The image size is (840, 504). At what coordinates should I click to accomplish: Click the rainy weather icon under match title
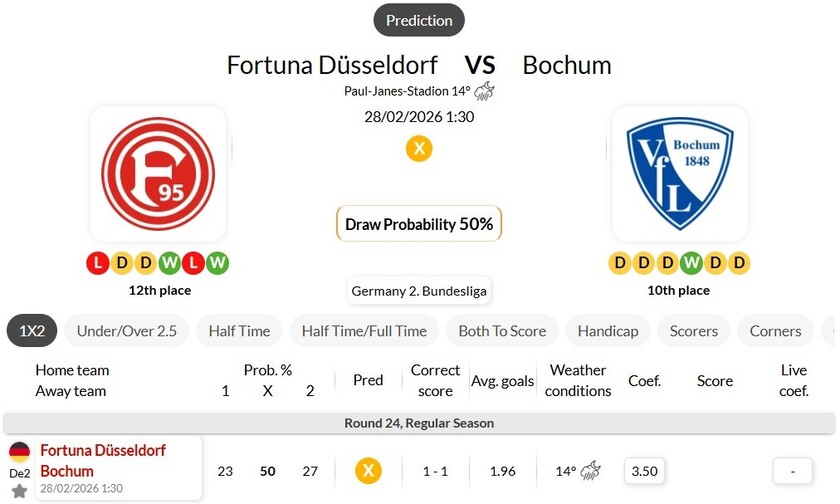pos(484,92)
